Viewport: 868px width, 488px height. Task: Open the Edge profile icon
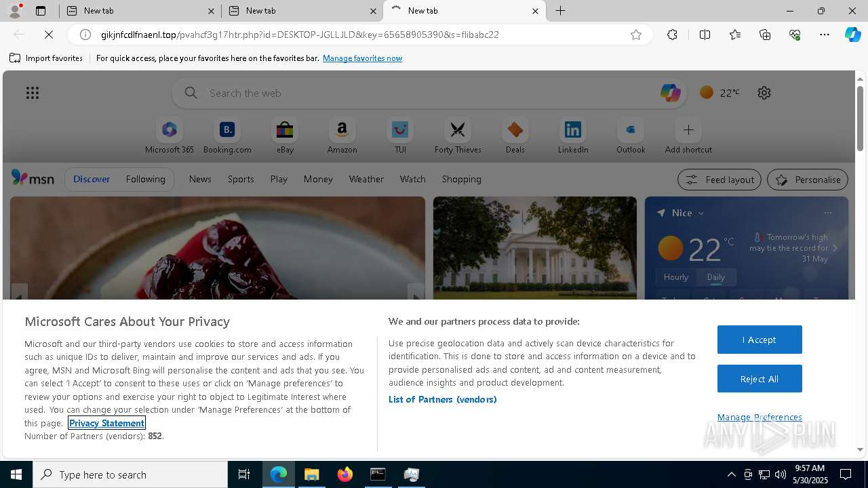[x=14, y=11]
